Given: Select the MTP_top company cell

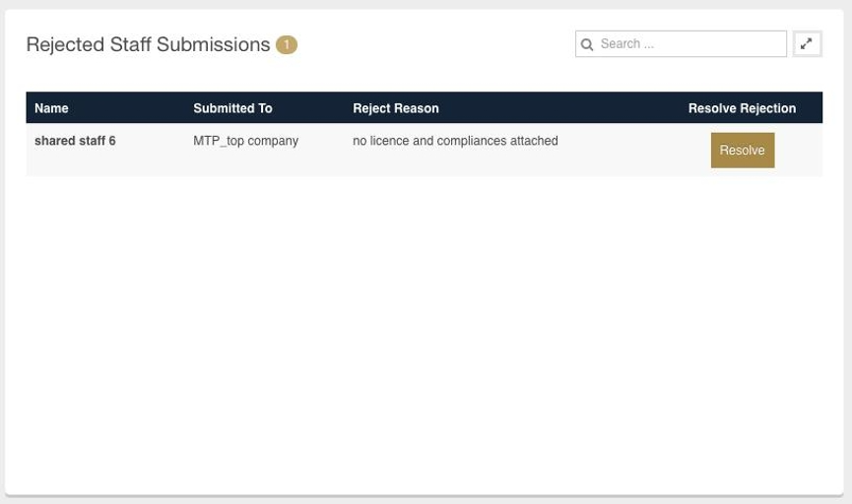Looking at the screenshot, I should pos(245,141).
